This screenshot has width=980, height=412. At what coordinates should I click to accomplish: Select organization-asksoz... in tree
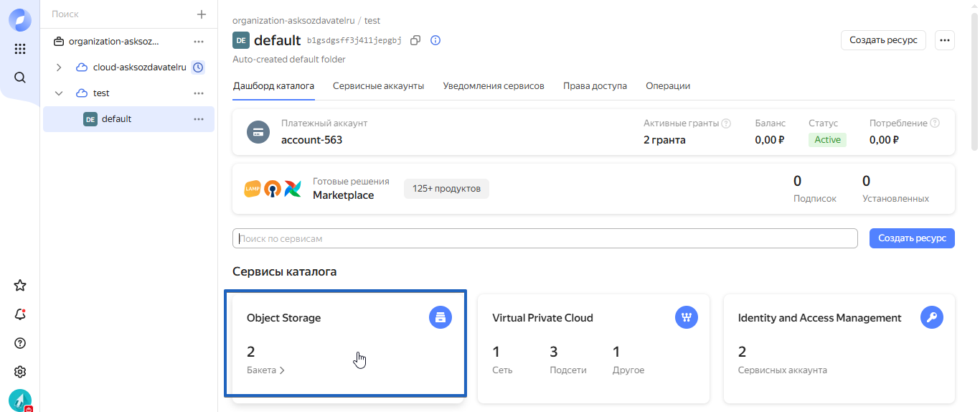click(114, 42)
